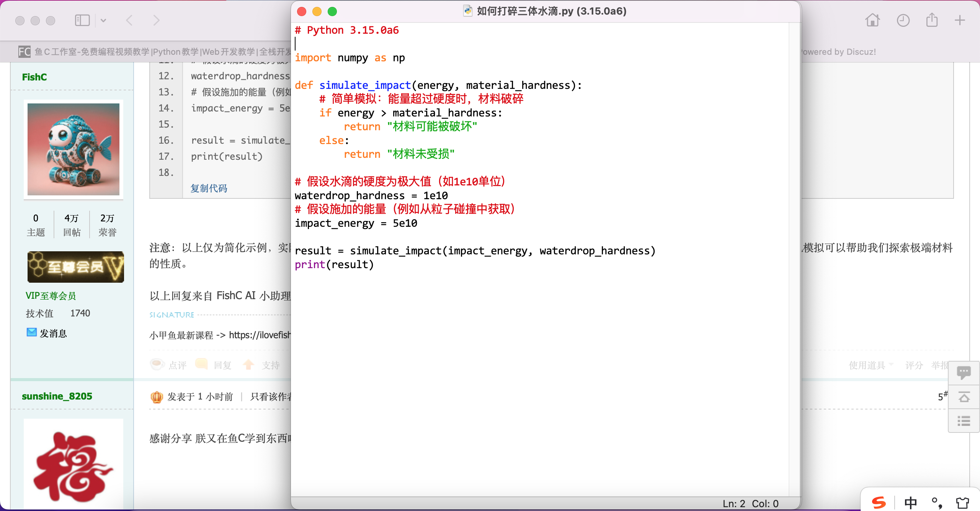Screen dimensions: 980x511
Task: Toggle Sogou input 中 language mode
Action: [910, 503]
